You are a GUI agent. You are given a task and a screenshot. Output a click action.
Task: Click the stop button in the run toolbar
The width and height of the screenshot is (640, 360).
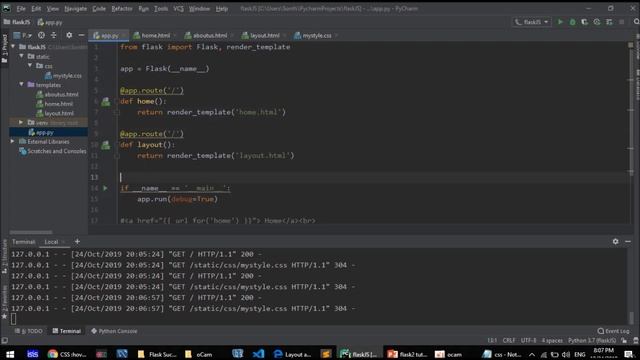(x=622, y=22)
